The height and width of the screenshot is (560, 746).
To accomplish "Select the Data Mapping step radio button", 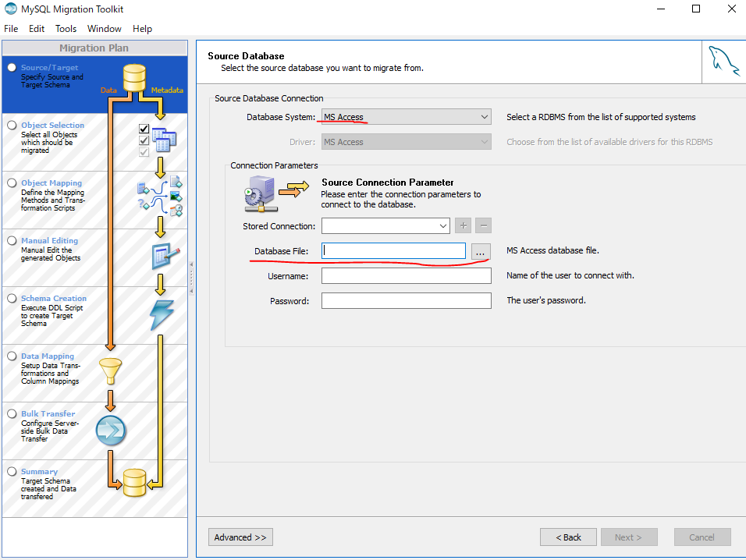I will 12,356.
